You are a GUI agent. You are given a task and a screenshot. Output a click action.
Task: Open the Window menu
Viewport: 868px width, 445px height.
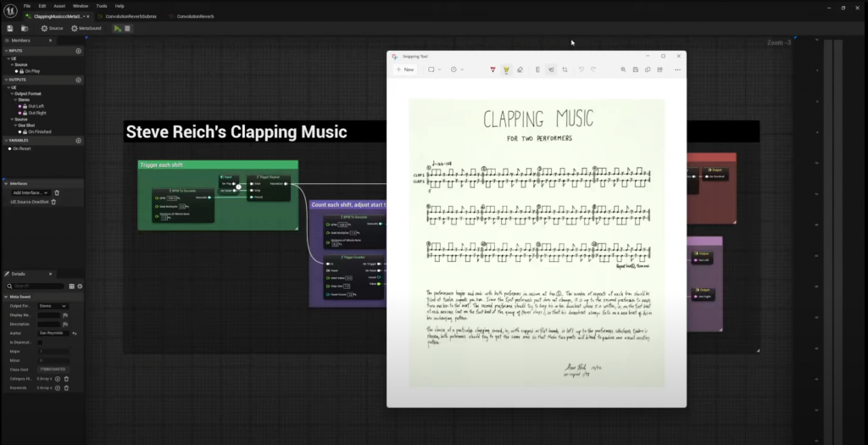coord(81,6)
